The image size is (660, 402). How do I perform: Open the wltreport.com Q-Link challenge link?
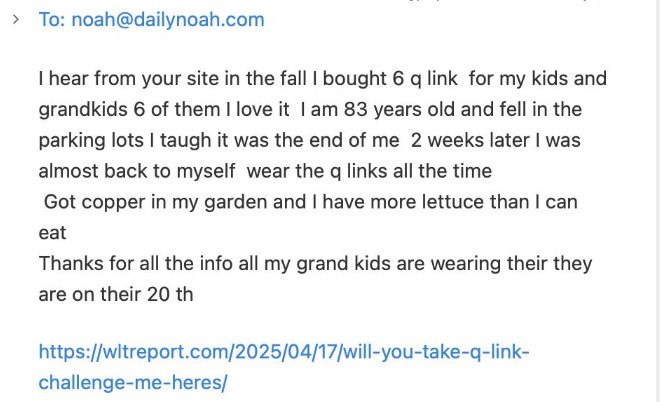point(283,352)
